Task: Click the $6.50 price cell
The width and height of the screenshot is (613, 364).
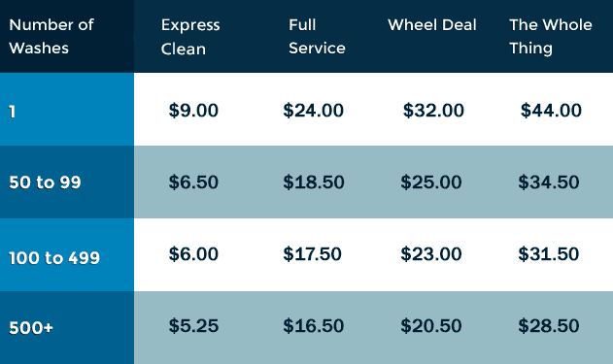Action: pyautogui.click(x=193, y=182)
